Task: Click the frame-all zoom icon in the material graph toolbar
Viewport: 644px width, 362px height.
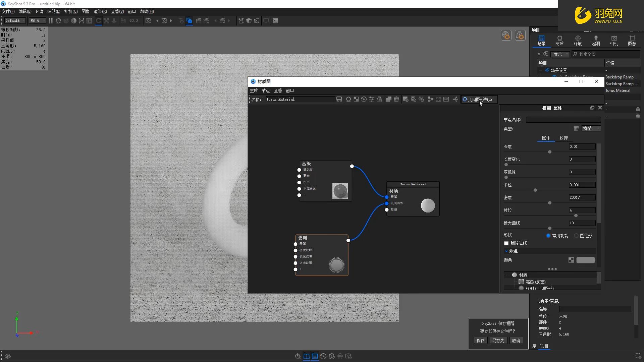Action: pos(438,99)
